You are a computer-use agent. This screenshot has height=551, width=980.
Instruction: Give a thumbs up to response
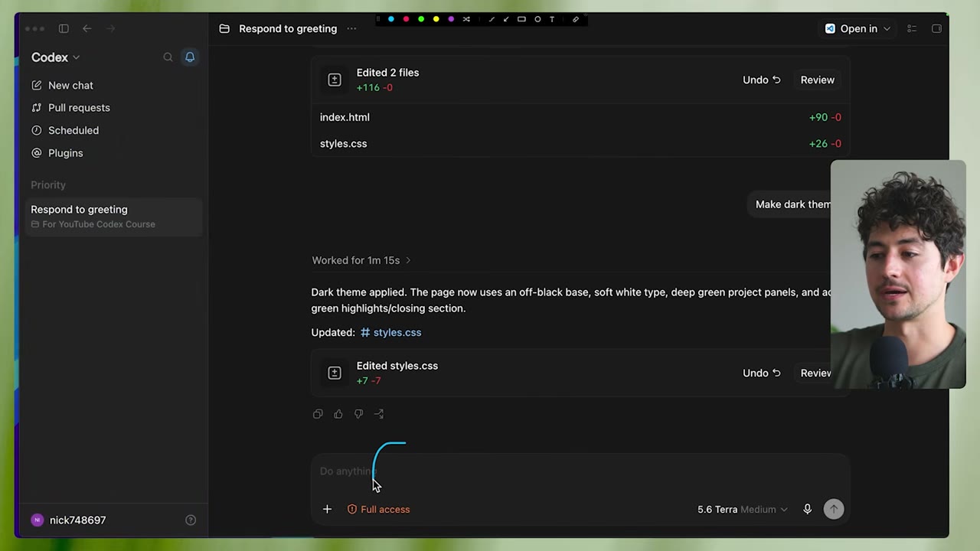(x=338, y=414)
